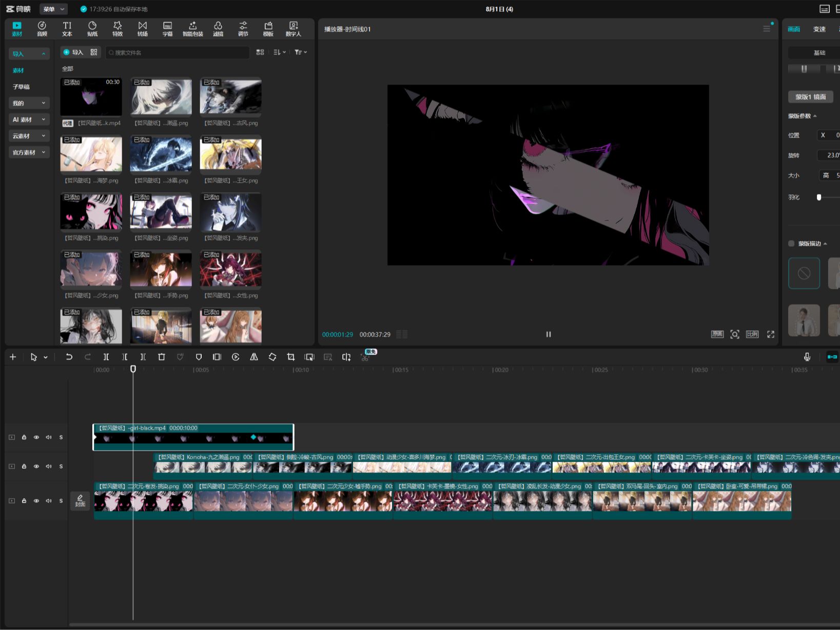This screenshot has height=630, width=840.
Task: Lock the girl-black.mp4 track
Action: 24,438
